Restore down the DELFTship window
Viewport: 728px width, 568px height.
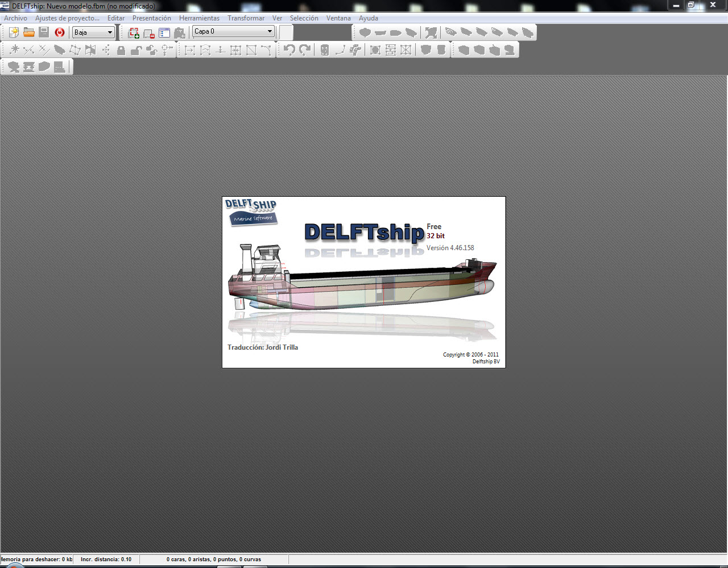691,5
